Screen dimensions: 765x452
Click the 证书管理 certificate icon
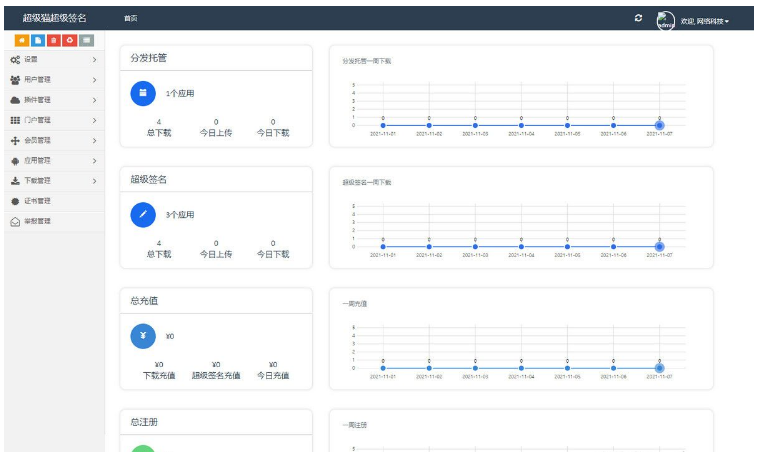point(15,201)
